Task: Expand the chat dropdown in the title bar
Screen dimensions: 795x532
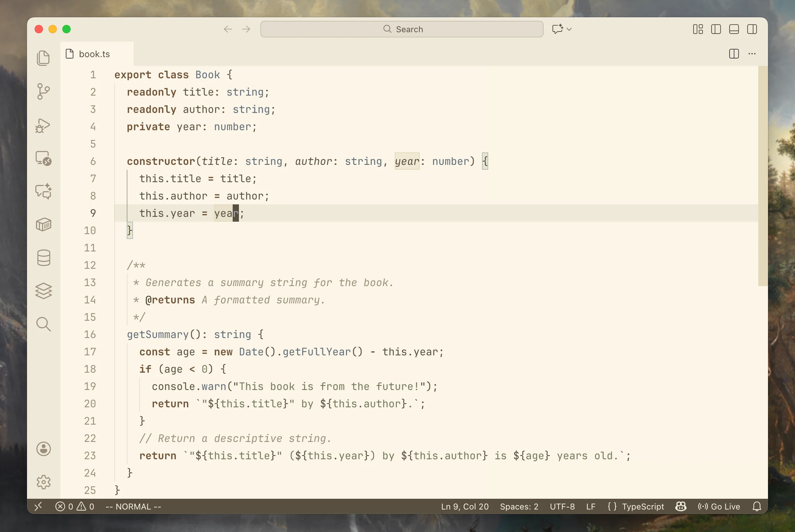Action: tap(569, 29)
